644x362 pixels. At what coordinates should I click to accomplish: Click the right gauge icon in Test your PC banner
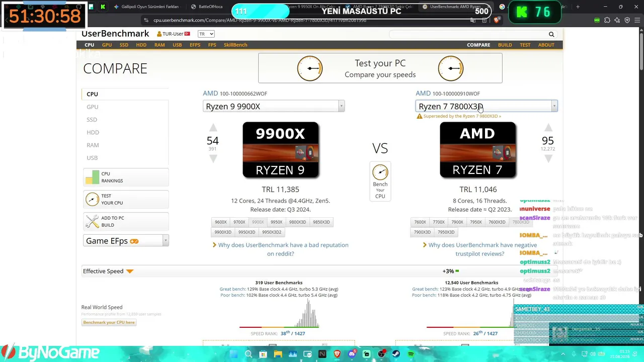click(450, 68)
